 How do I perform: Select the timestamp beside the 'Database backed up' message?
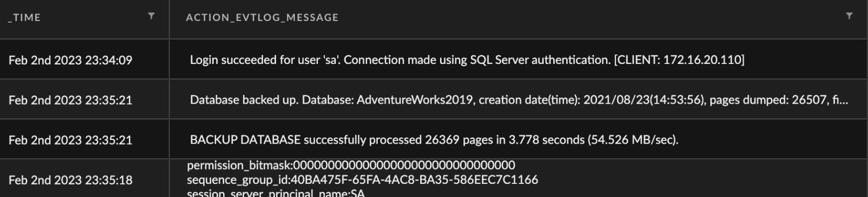[x=71, y=100]
